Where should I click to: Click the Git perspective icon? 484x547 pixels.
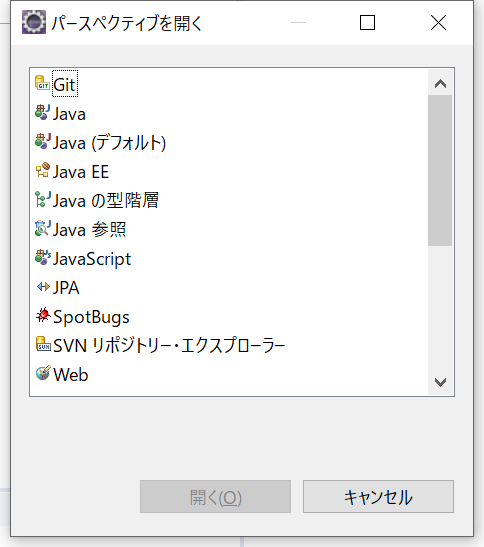pos(42,83)
